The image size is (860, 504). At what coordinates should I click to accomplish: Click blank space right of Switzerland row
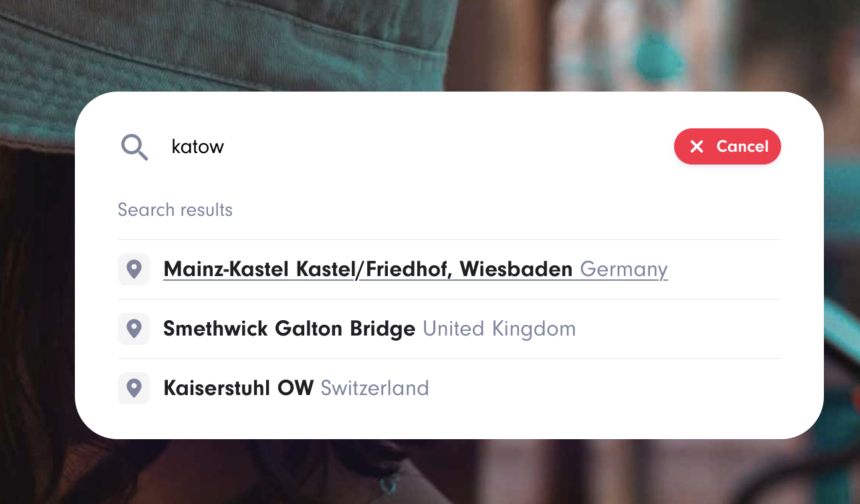602,388
